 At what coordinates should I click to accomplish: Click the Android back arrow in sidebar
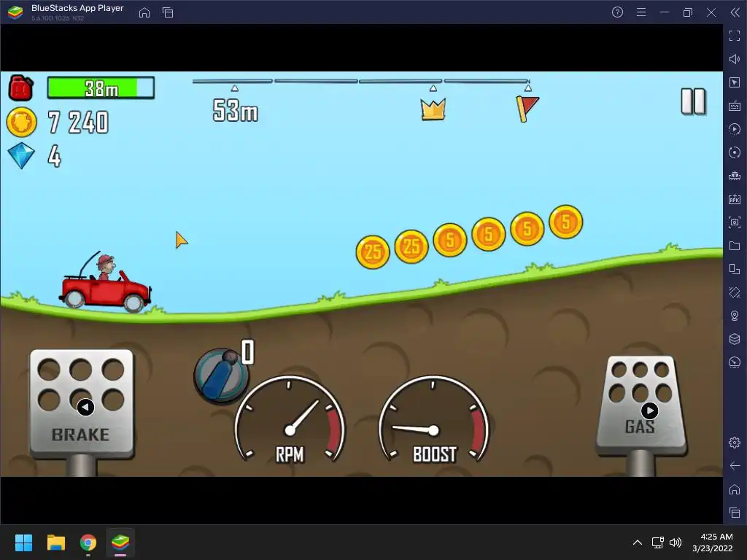coord(735,466)
